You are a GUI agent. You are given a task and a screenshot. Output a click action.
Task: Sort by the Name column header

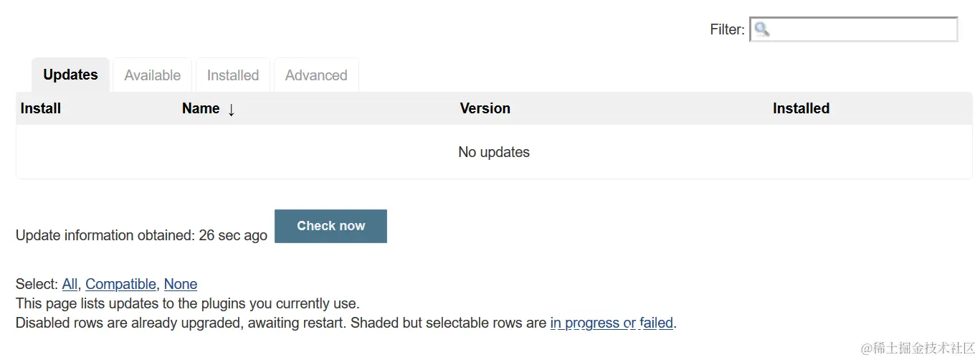(201, 108)
